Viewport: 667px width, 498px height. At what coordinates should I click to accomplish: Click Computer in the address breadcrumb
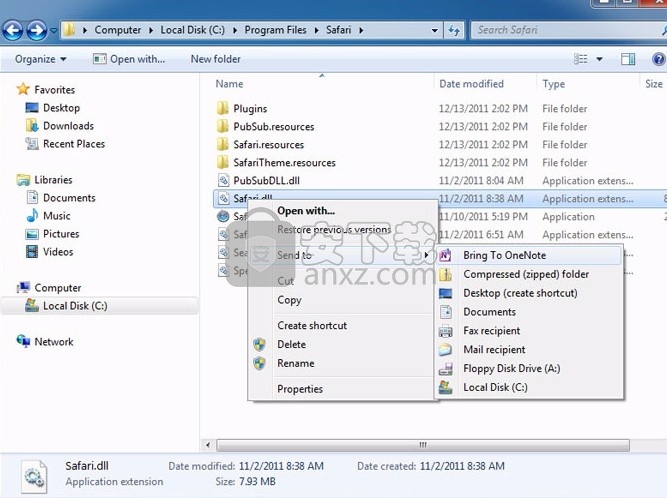click(x=118, y=30)
